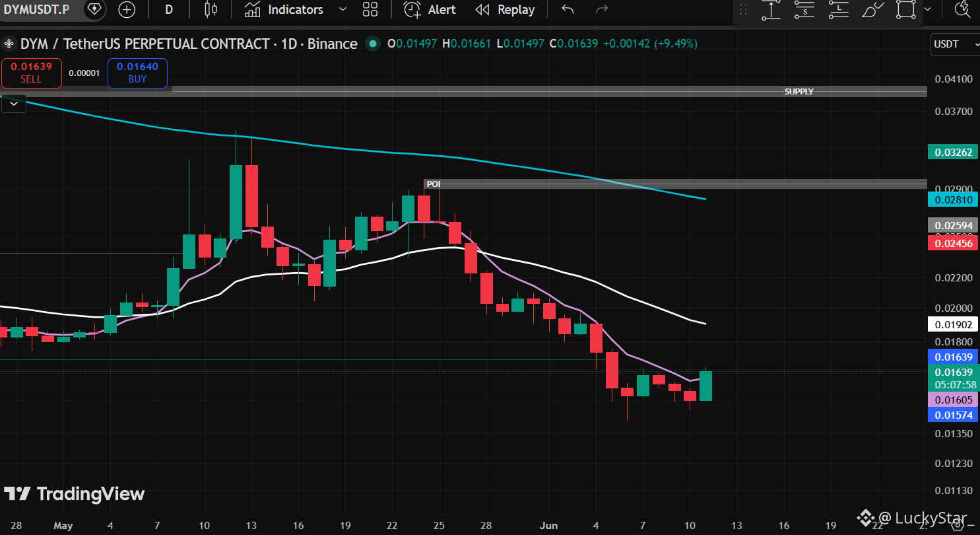Click the Jun label on time axis
Screen dimensions: 980x535
(x=548, y=526)
